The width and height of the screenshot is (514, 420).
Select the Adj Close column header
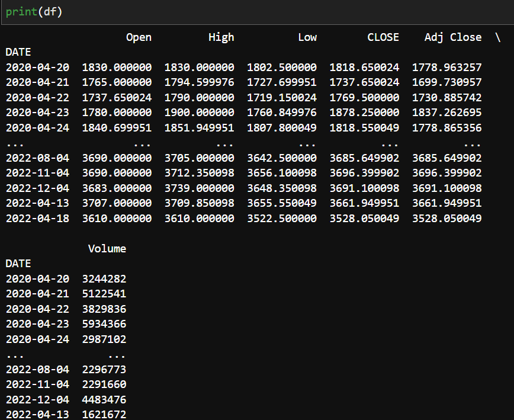point(452,37)
